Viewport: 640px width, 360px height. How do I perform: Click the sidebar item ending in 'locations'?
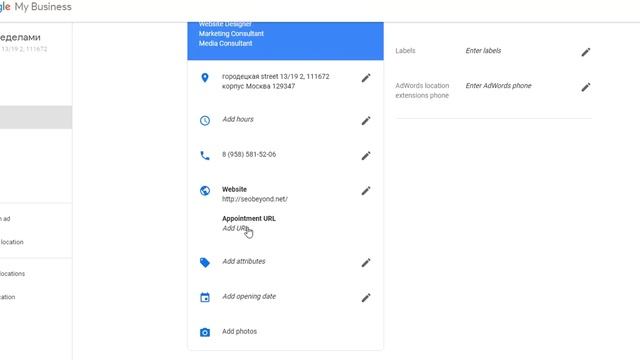(x=12, y=273)
